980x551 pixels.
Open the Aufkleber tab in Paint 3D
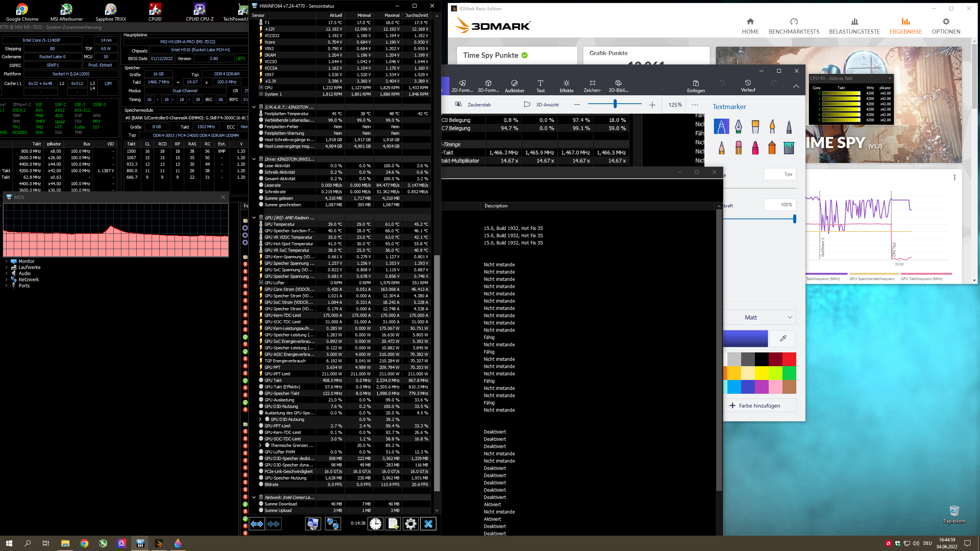[x=514, y=86]
